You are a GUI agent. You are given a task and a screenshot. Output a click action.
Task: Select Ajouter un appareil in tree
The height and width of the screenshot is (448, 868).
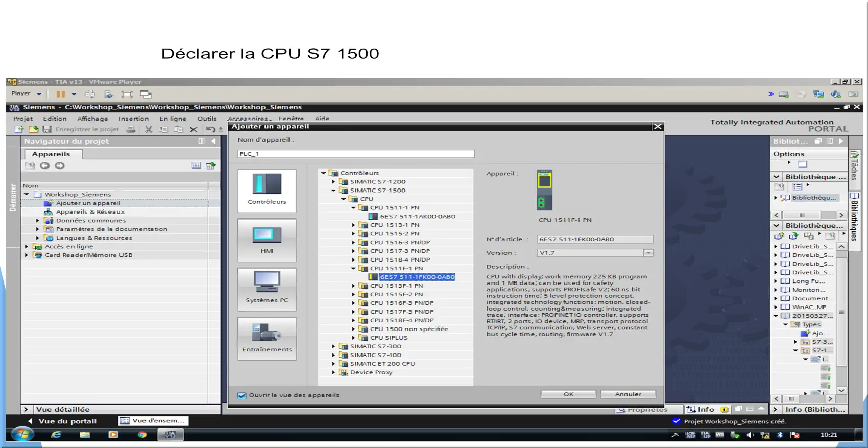pyautogui.click(x=88, y=203)
